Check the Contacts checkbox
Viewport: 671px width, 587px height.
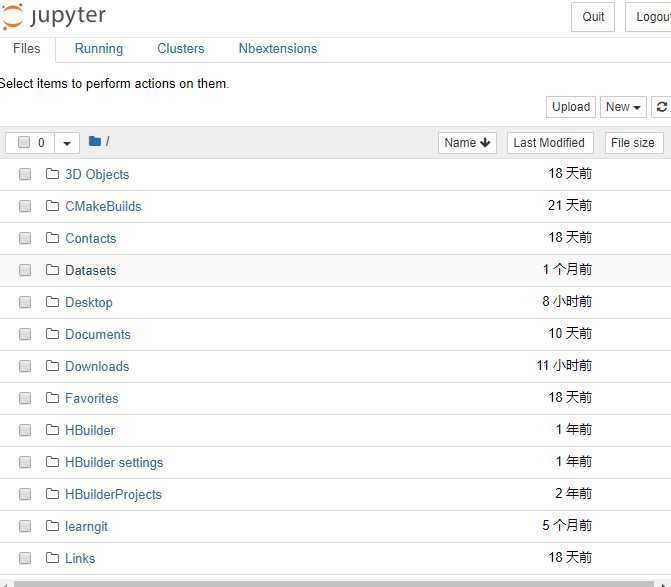coord(25,238)
